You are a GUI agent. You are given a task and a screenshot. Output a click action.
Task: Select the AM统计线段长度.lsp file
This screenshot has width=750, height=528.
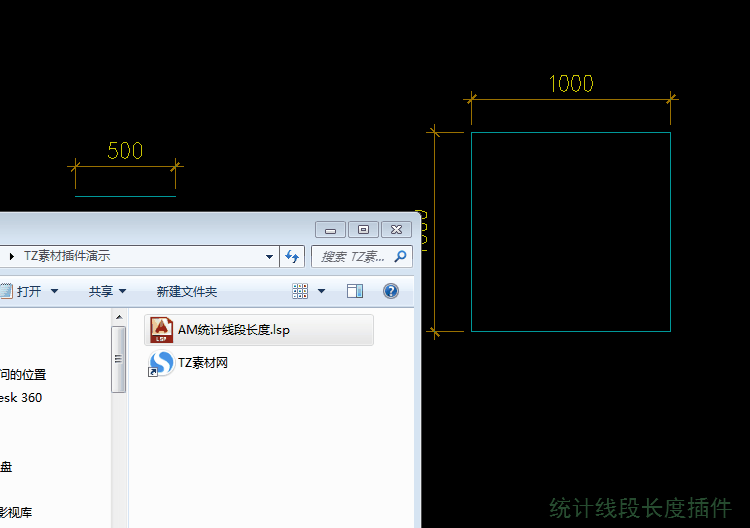point(259,330)
